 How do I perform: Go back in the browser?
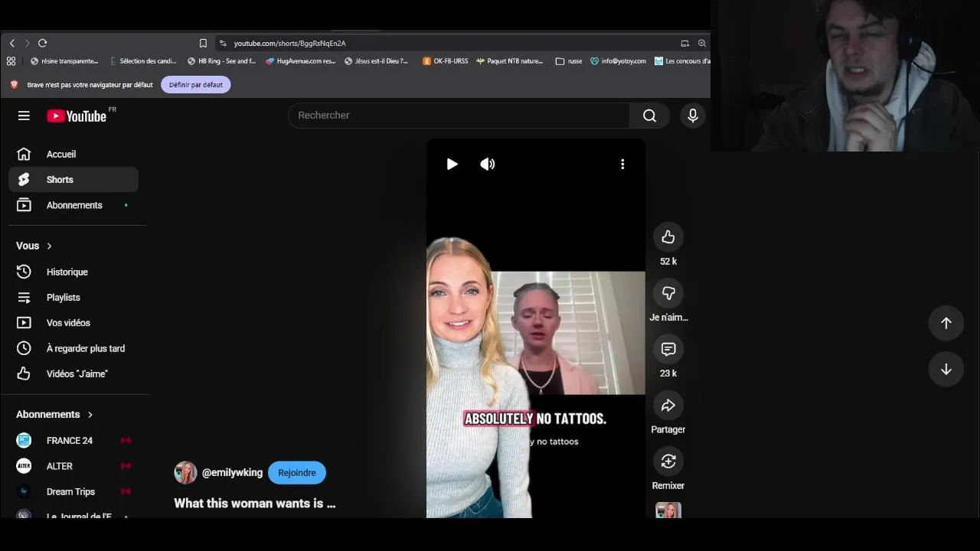pyautogui.click(x=12, y=44)
